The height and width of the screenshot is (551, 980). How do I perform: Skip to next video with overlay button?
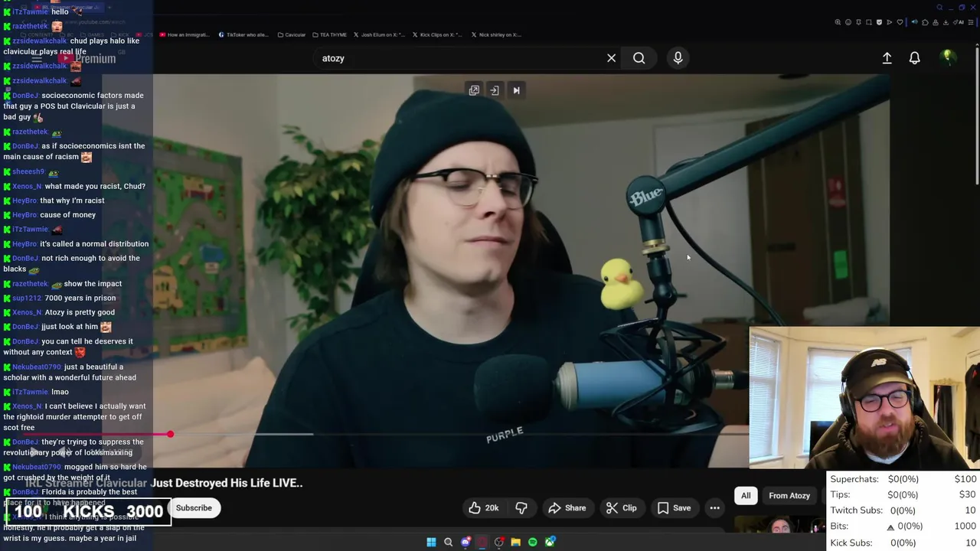[516, 90]
